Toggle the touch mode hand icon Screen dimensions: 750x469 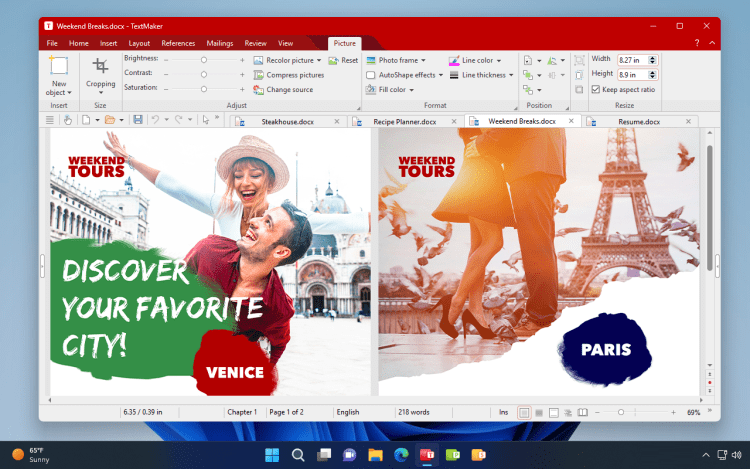pyautogui.click(x=68, y=120)
